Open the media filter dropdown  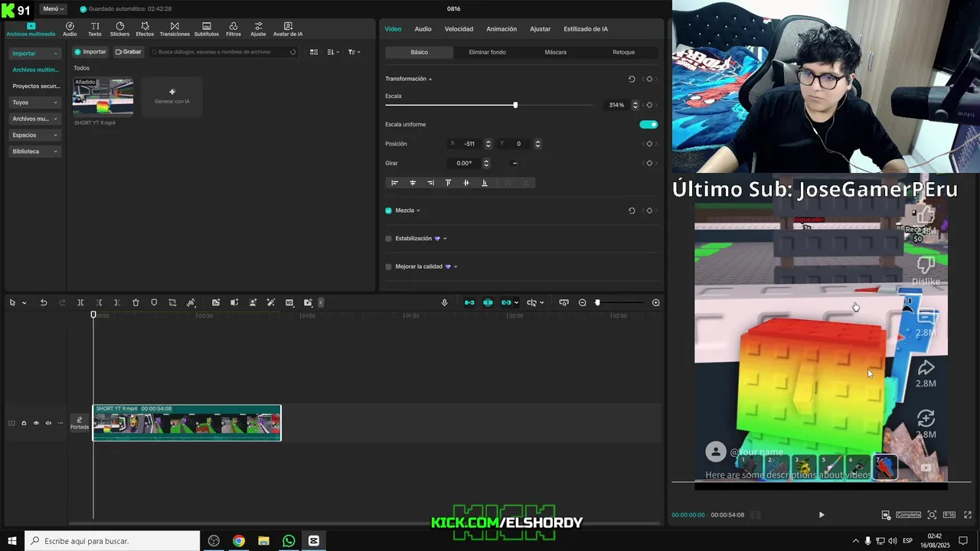click(354, 52)
